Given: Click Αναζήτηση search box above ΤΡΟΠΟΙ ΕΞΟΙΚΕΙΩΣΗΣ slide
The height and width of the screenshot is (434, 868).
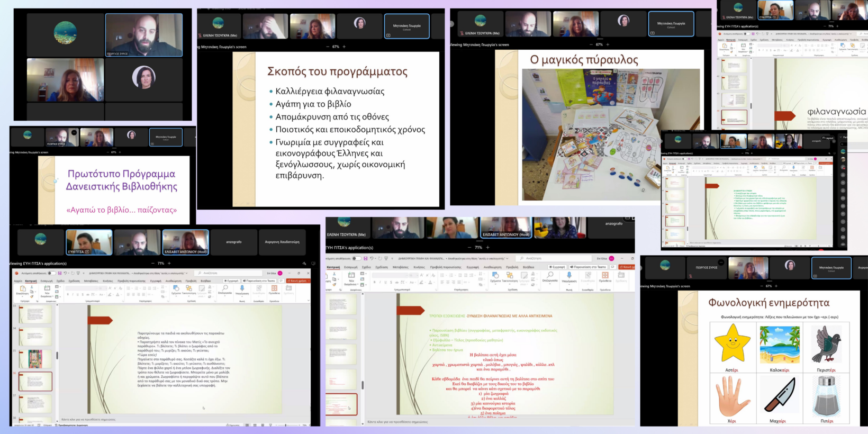Looking at the screenshot, I should point(540,258).
